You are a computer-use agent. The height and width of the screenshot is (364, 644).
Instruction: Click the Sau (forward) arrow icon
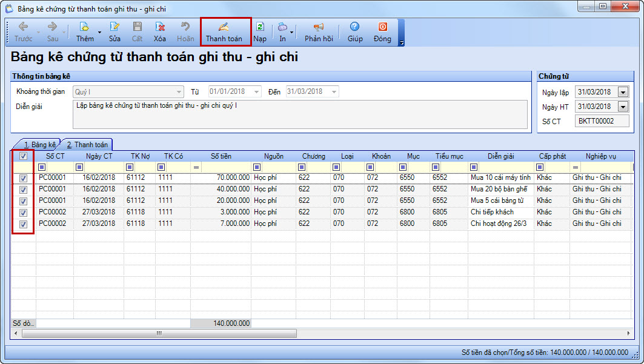click(52, 27)
